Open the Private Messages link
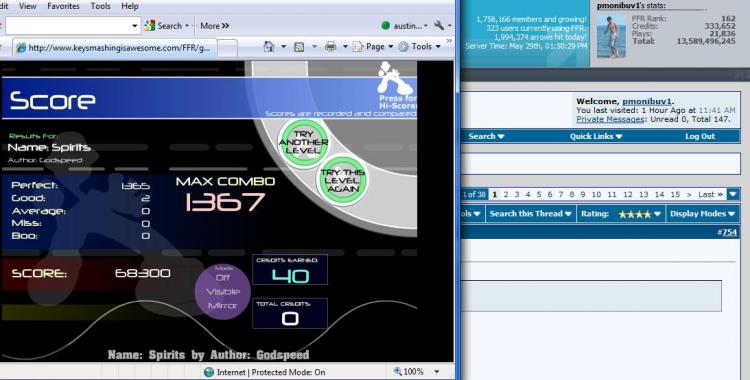The image size is (750, 380). point(610,119)
